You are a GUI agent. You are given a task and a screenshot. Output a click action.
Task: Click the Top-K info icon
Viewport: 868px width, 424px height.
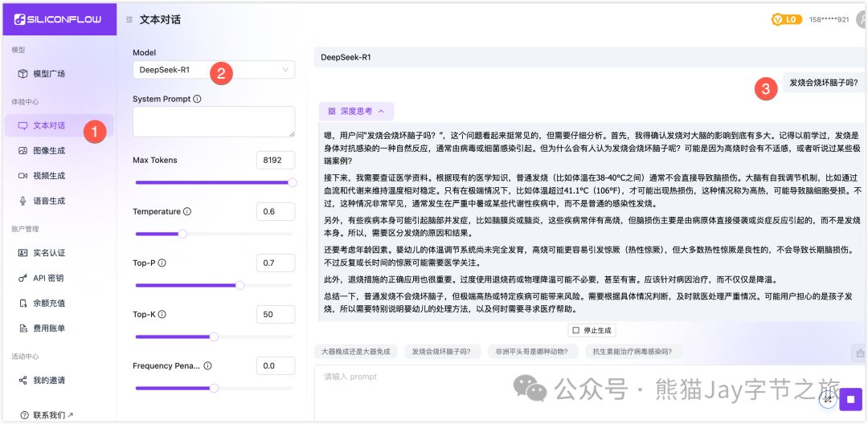tap(162, 315)
